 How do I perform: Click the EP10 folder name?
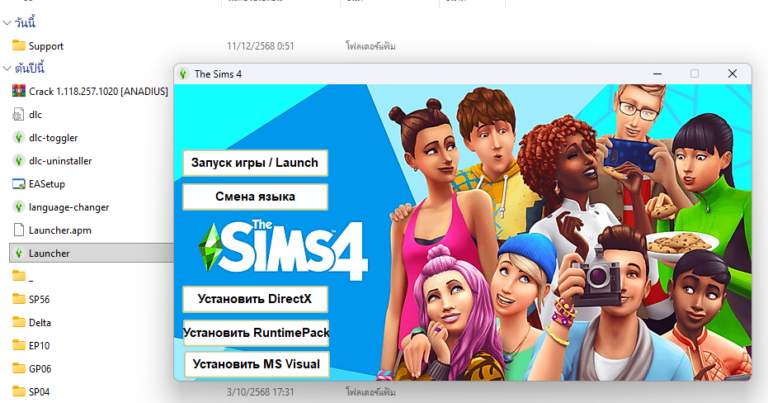pyautogui.click(x=39, y=346)
